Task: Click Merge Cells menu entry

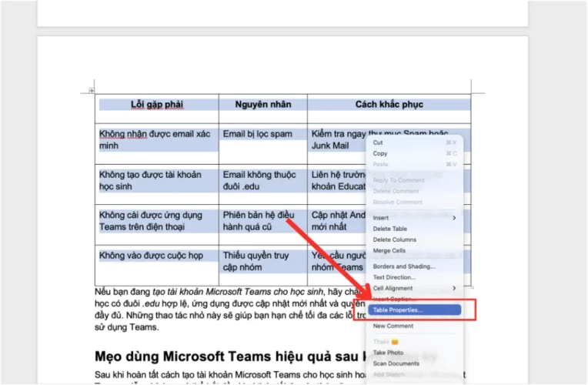Action: [389, 250]
